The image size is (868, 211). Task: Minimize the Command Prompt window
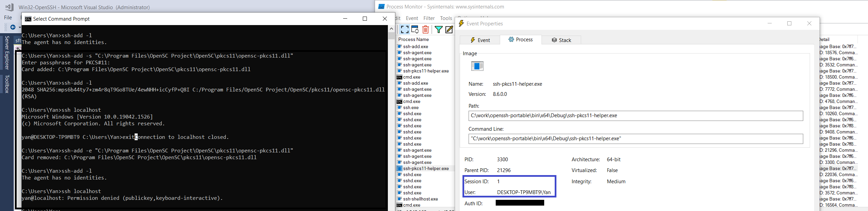pyautogui.click(x=345, y=19)
